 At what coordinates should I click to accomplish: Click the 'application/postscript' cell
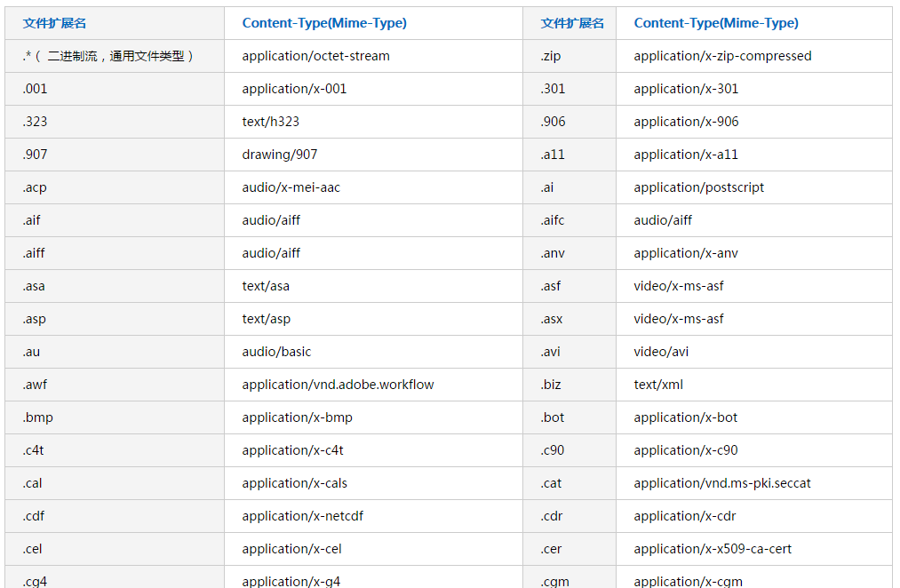[x=754, y=187]
